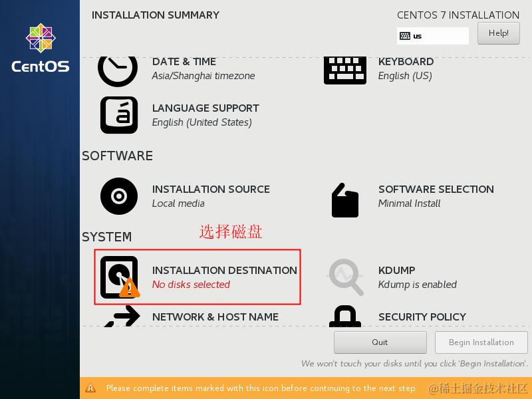Click 'No disks selected' warning text
Viewport: 532px width, 399px height.
pyautogui.click(x=191, y=285)
